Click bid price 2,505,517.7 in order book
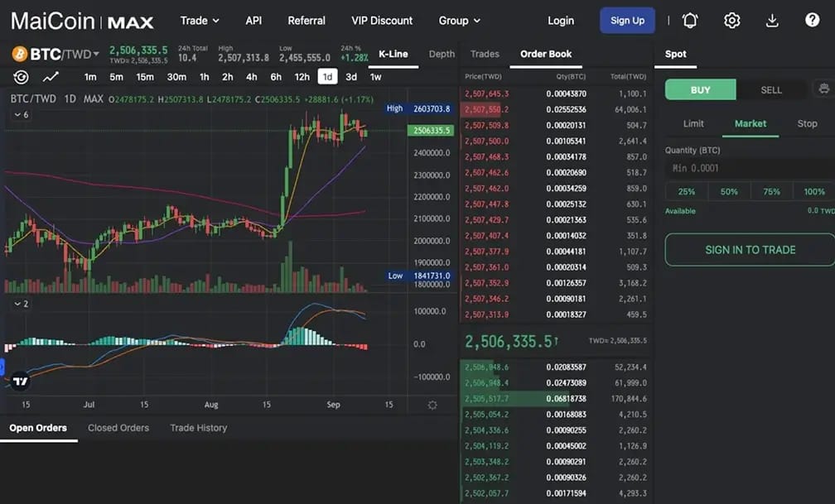The image size is (835, 504). (x=487, y=399)
